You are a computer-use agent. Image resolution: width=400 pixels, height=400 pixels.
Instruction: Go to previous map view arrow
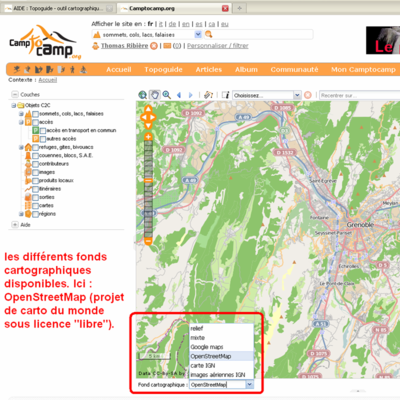[179, 95]
